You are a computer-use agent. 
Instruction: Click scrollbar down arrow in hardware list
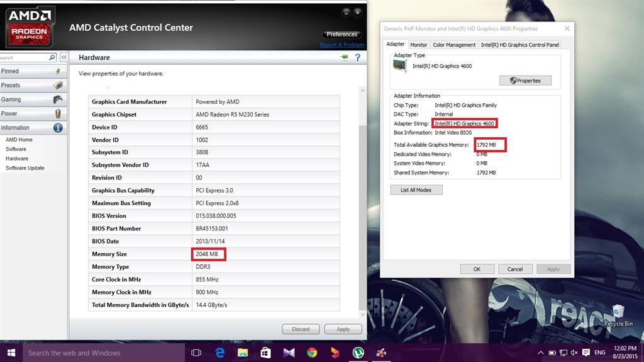(x=362, y=315)
